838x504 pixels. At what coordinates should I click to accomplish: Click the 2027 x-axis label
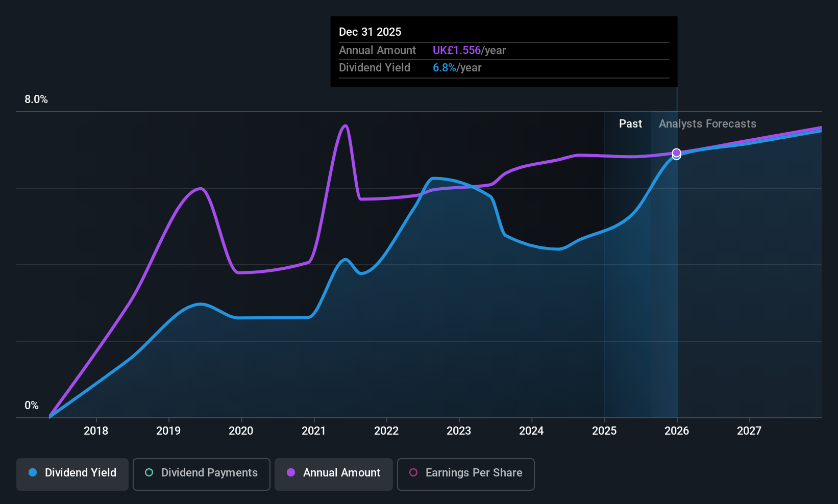coord(749,431)
